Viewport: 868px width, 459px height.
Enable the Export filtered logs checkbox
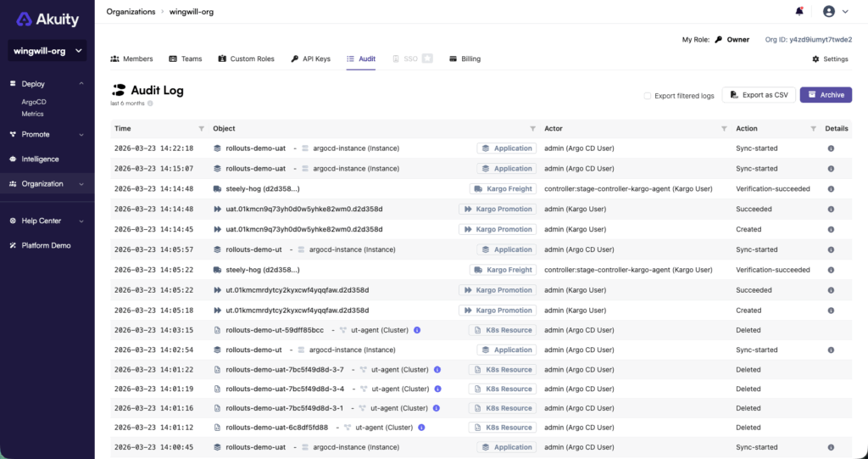click(x=647, y=96)
